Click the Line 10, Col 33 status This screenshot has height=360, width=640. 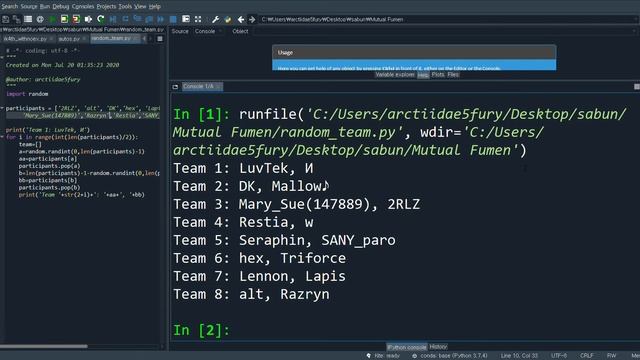(519, 356)
